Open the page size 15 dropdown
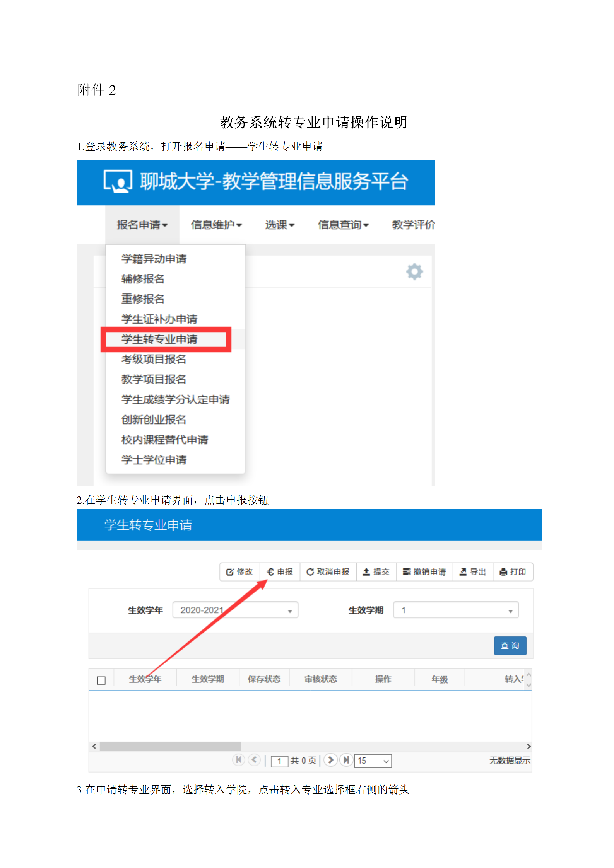 373,761
